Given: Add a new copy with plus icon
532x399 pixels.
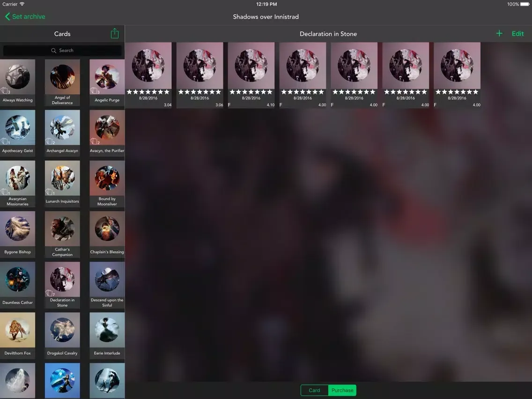Looking at the screenshot, I should pyautogui.click(x=499, y=33).
